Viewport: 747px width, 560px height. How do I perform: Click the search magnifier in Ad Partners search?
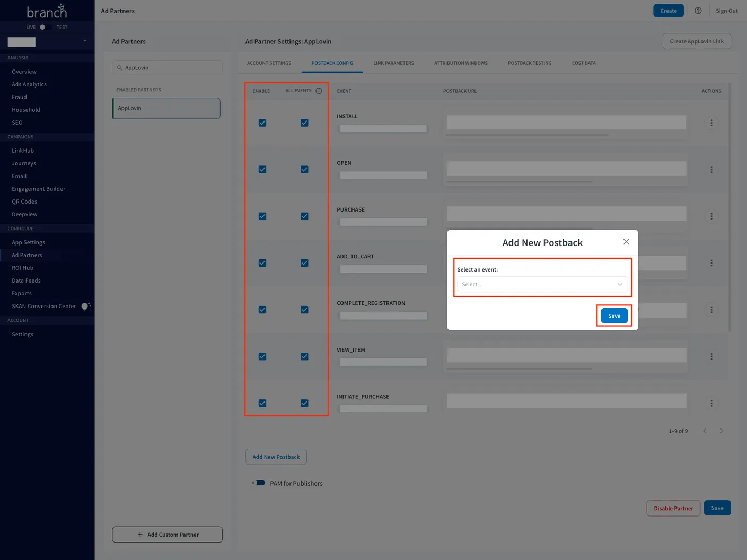pyautogui.click(x=119, y=67)
